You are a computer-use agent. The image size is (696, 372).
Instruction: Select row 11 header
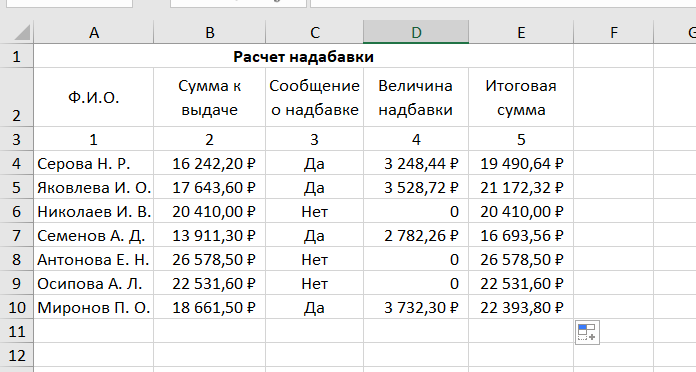click(x=16, y=331)
